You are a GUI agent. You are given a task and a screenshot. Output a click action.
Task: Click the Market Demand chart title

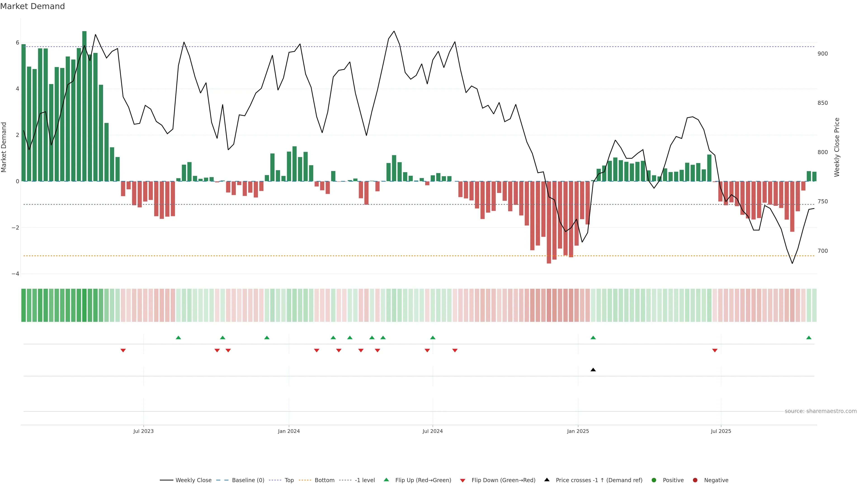tap(32, 6)
